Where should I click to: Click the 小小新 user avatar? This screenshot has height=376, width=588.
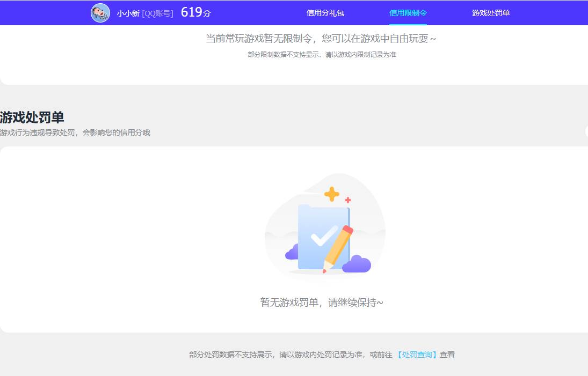(100, 12)
